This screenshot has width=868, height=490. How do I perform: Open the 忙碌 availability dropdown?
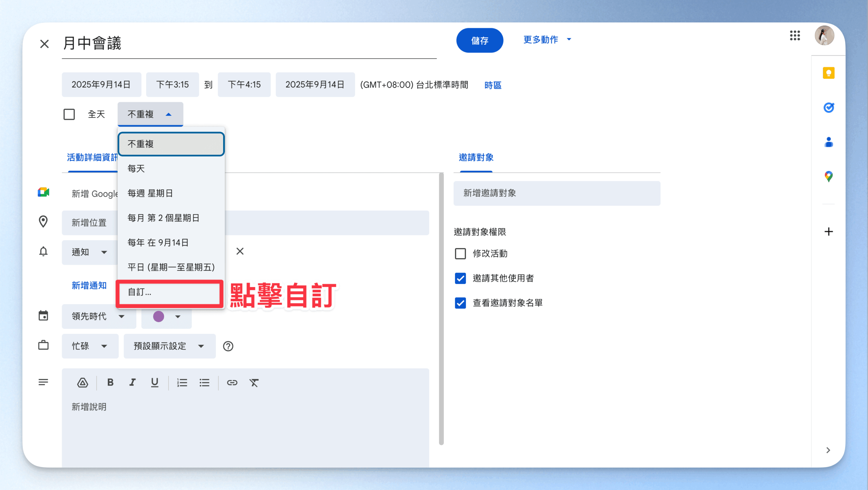[x=90, y=346]
